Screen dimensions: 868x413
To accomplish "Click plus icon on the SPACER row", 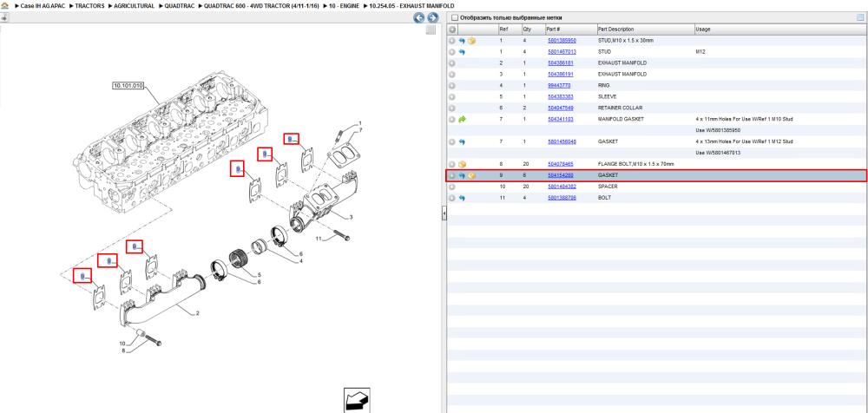I will (452, 187).
